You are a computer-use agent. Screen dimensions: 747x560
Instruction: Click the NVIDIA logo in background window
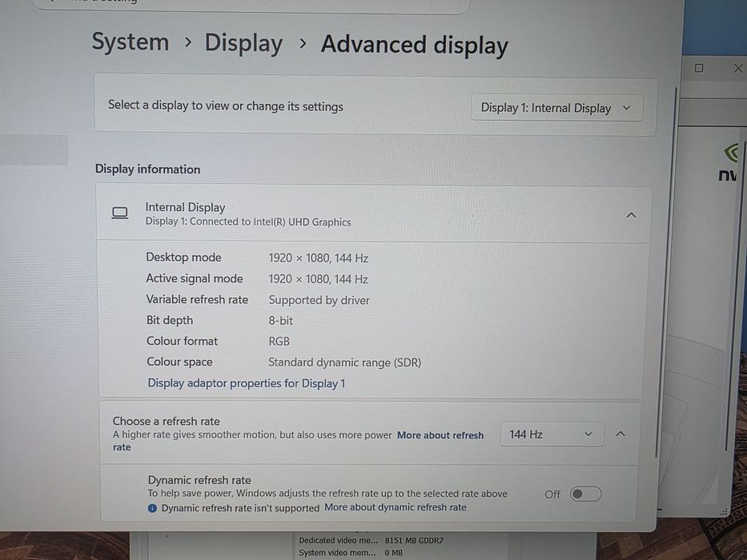[730, 163]
